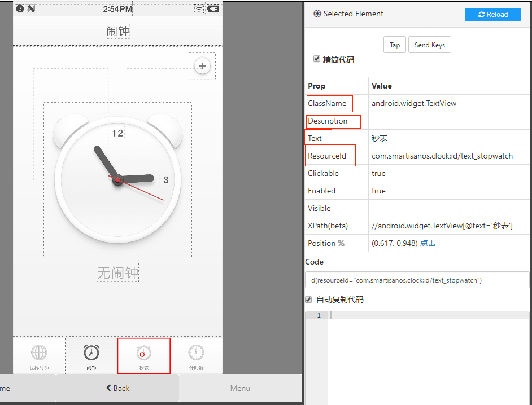This screenshot has height=405, width=532.
Task: Click the Wi-Fi status icon
Action: click(x=199, y=8)
